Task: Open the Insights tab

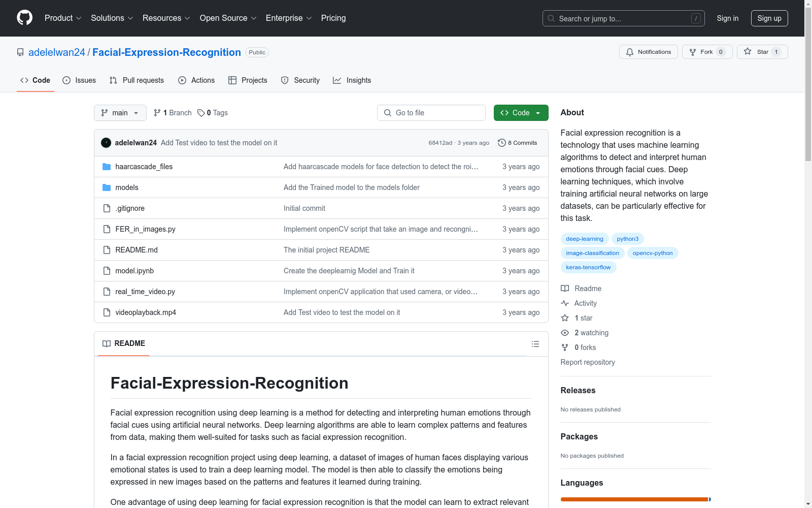Action: (352, 80)
